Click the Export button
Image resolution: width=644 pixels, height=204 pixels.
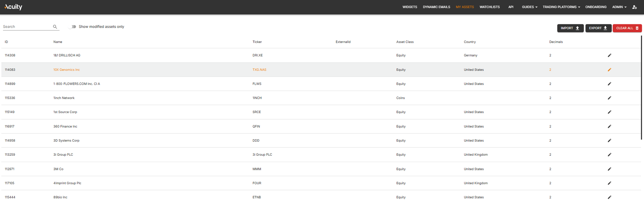point(598,28)
